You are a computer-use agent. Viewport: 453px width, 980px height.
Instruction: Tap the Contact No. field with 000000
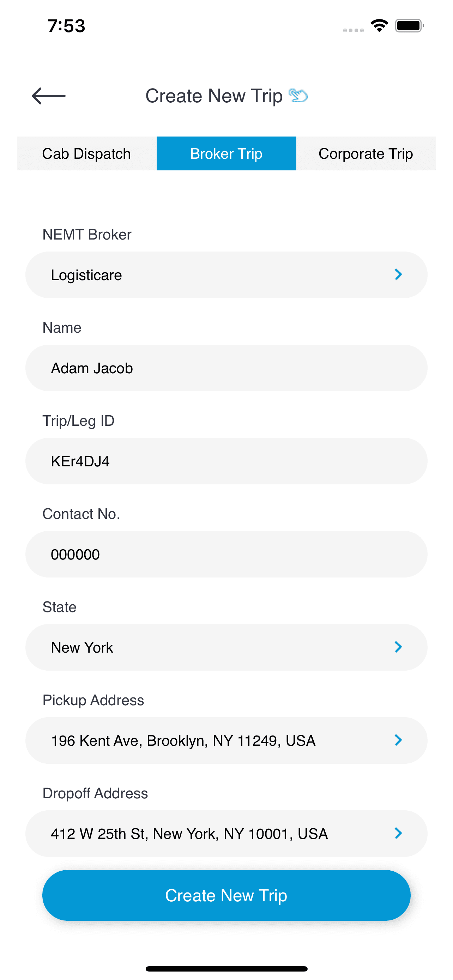pos(226,554)
